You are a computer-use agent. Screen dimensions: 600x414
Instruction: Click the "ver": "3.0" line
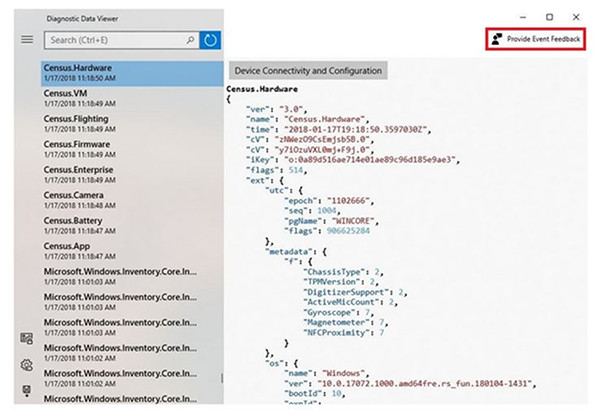276,109
